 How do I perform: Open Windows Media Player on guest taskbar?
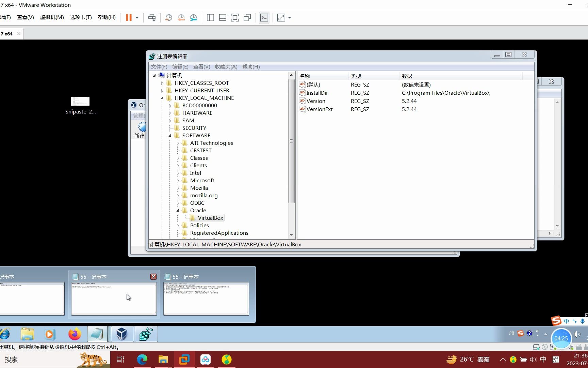pos(50,334)
